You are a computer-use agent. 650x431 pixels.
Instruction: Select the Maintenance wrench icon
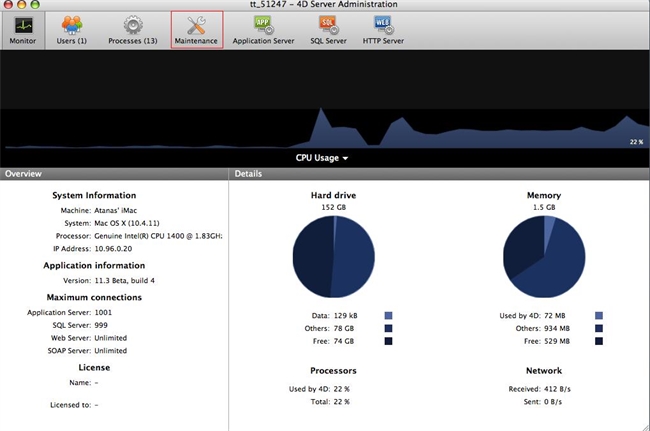[x=196, y=24]
